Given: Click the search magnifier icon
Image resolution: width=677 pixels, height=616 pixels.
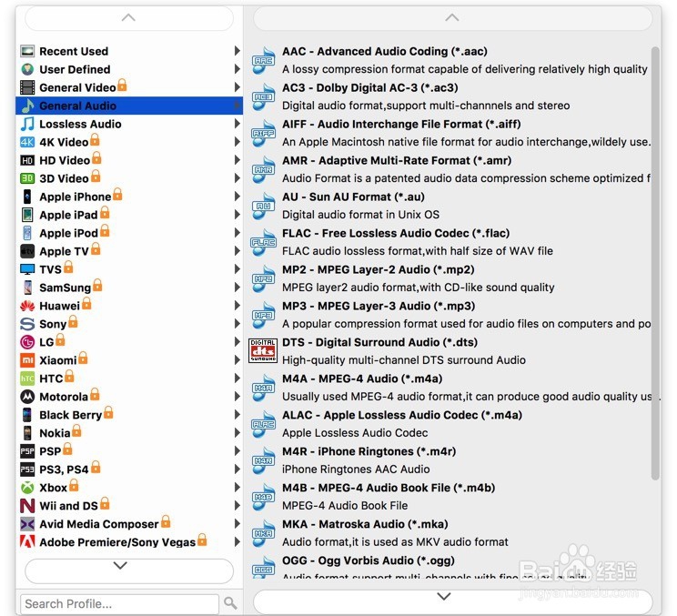Looking at the screenshot, I should click(x=230, y=602).
